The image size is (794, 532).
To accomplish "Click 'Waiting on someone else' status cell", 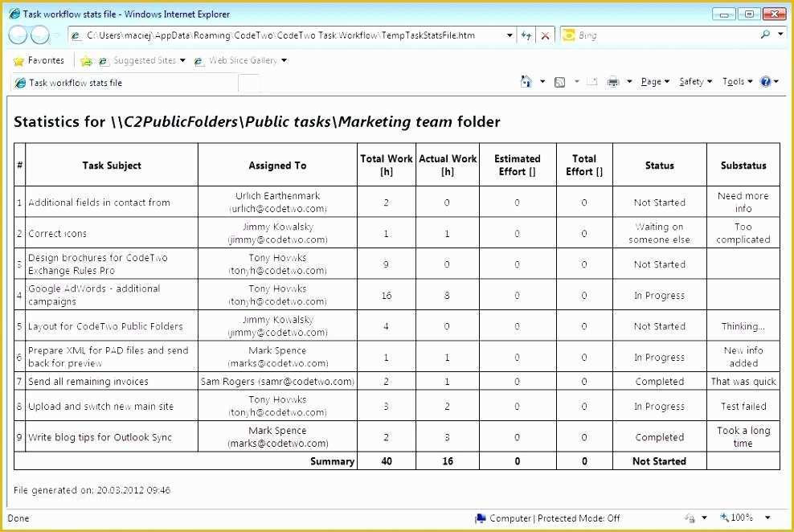I will click(659, 233).
